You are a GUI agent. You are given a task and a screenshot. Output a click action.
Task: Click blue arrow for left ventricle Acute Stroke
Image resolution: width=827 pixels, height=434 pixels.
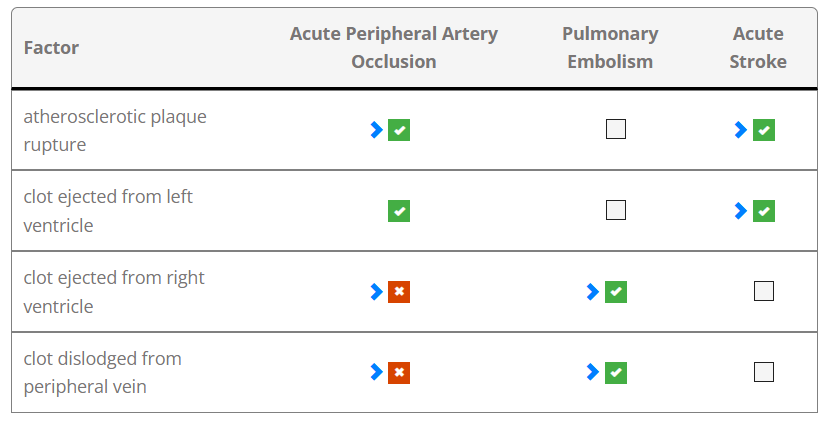(741, 211)
